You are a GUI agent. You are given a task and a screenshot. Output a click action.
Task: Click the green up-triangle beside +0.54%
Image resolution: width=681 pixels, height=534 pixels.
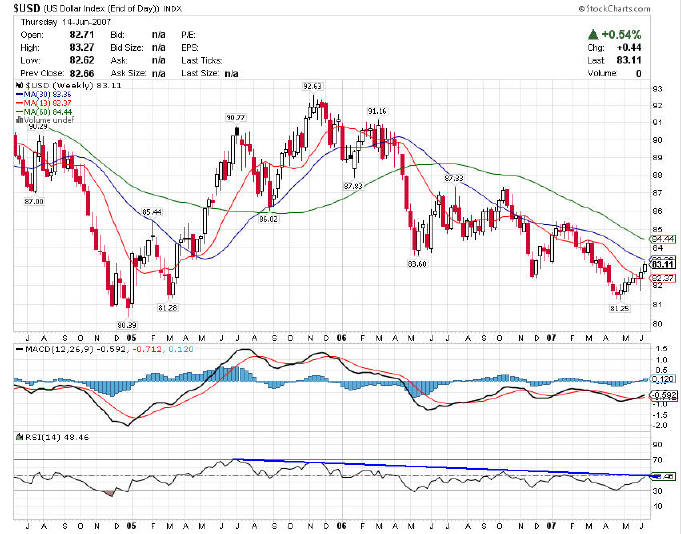coord(593,35)
